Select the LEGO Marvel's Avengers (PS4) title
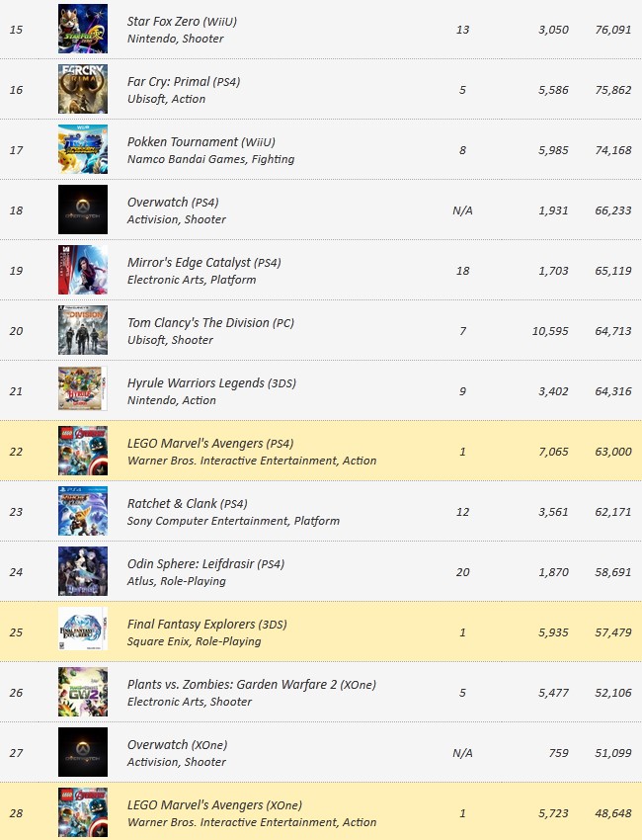 [210, 444]
